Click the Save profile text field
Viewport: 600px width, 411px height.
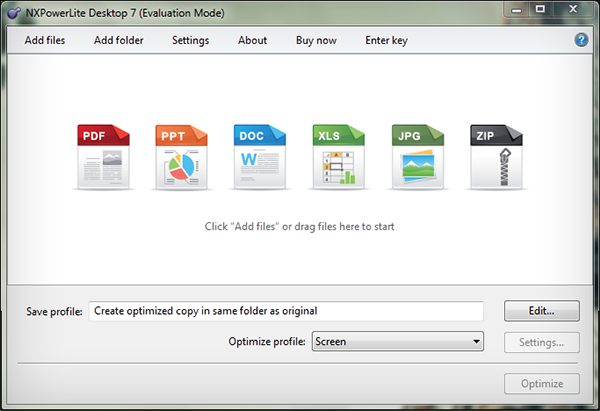(286, 311)
